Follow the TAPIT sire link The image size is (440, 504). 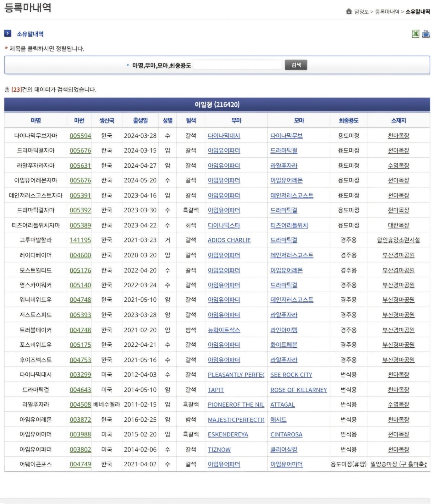tap(216, 390)
